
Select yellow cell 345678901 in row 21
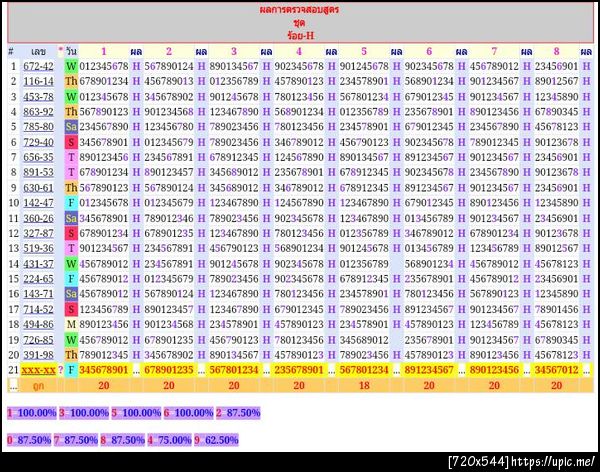104,370
